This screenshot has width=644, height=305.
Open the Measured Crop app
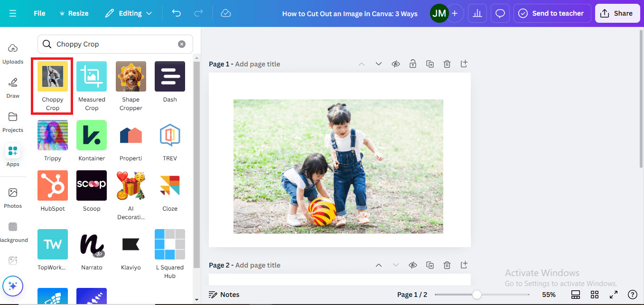click(92, 86)
